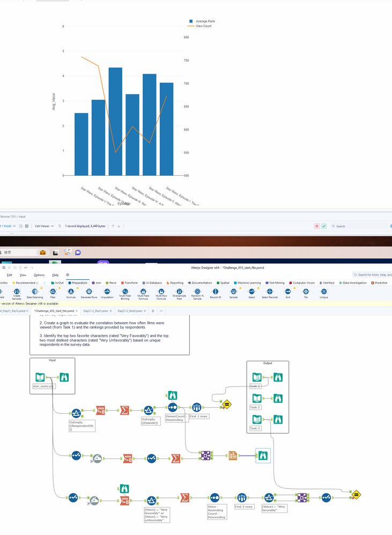This screenshot has height=535, width=392.
Task: Click the green checkmark button in results
Action: point(324,226)
